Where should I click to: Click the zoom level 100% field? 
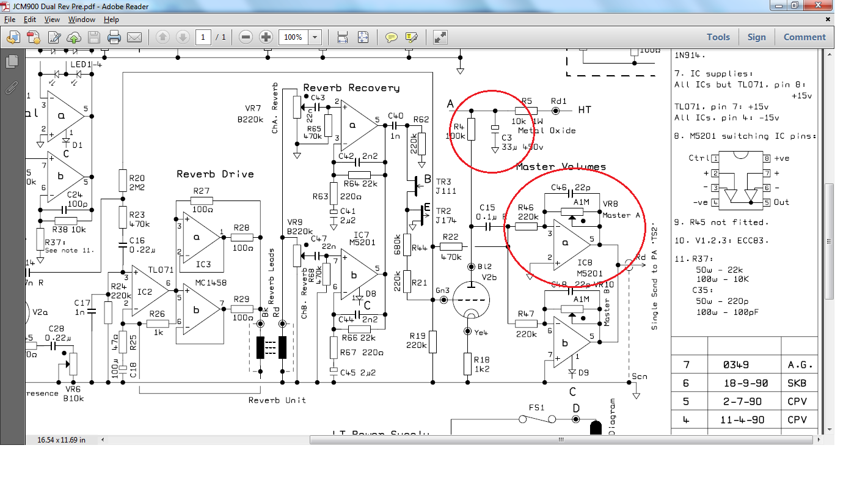coord(294,37)
